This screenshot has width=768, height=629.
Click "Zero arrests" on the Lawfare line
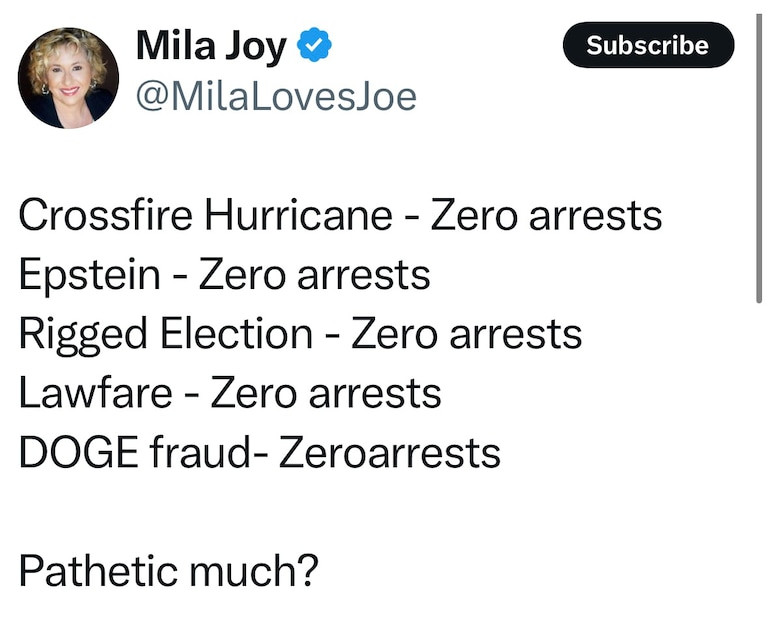(325, 393)
